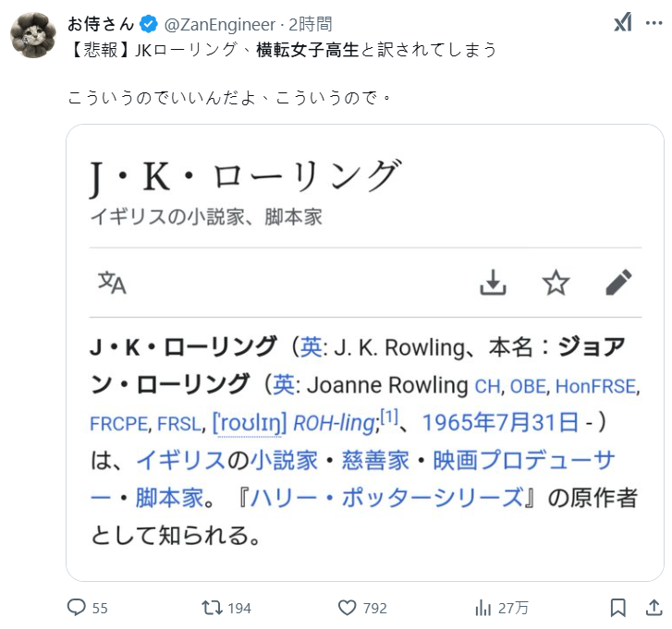Share this post via share icon
Screen dimensions: 672x629
click(x=654, y=608)
